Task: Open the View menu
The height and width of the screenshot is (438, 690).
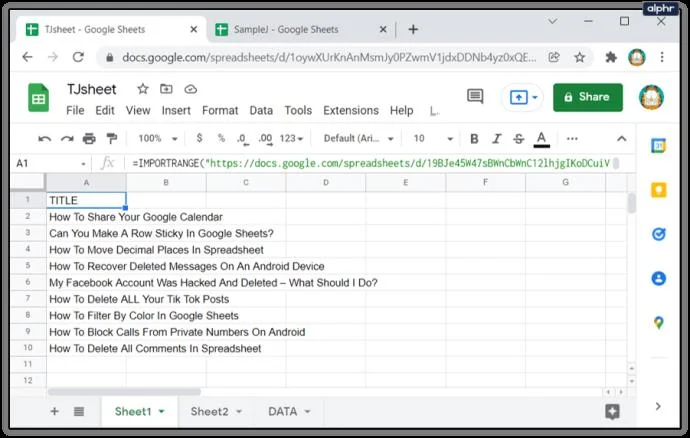Action: pos(138,110)
